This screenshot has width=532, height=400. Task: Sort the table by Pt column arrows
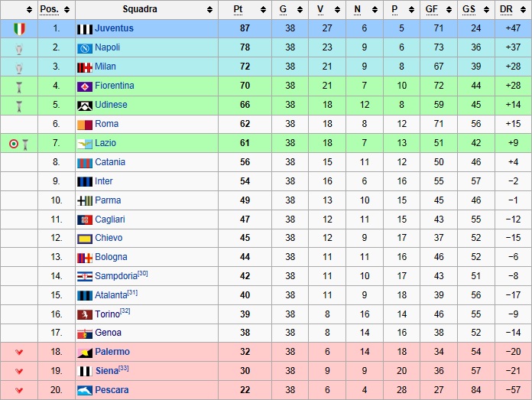[263, 10]
